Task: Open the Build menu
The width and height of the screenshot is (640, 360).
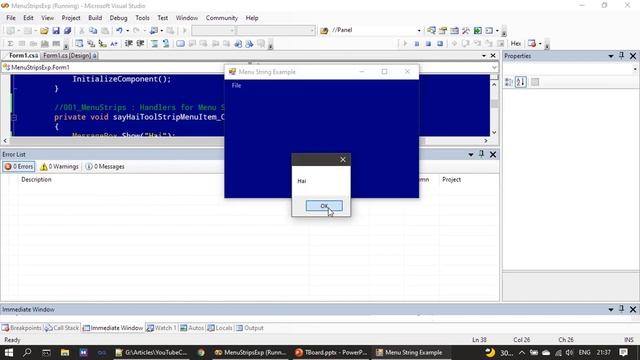Action: [x=95, y=18]
